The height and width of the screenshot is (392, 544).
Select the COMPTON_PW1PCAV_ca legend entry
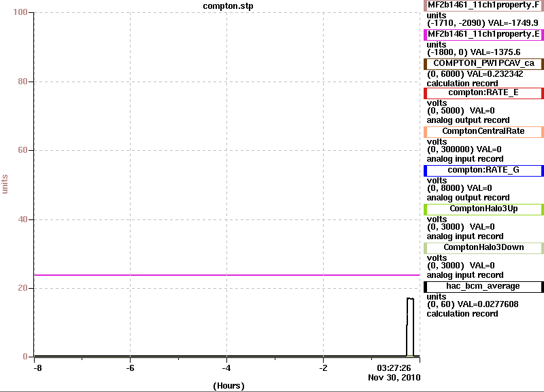pos(483,63)
